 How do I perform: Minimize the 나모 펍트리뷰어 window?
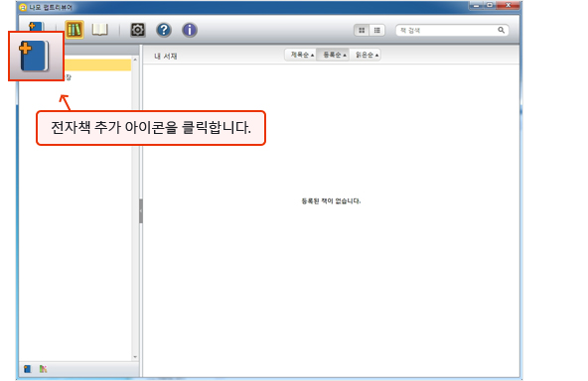pyautogui.click(x=476, y=5)
